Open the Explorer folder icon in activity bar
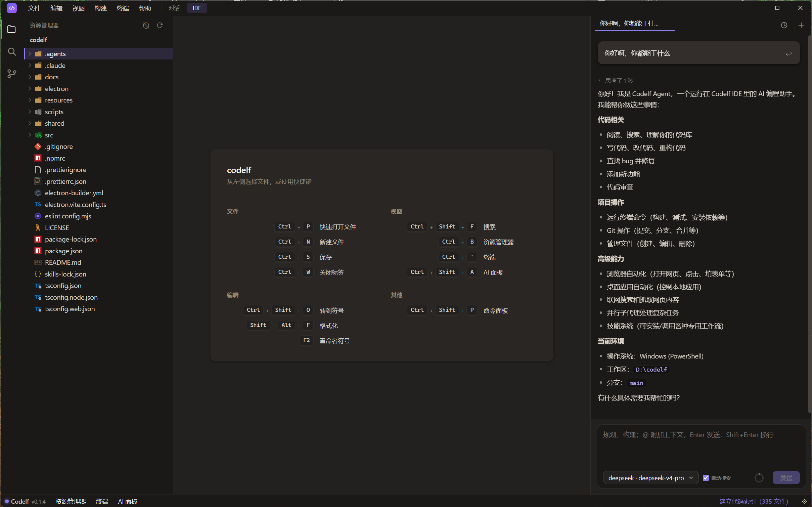Screen dimensions: 812x507 click(12, 29)
